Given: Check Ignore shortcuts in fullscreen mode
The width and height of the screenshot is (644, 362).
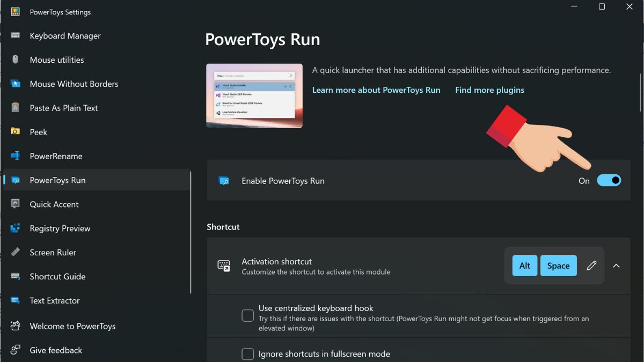Looking at the screenshot, I should tap(247, 354).
